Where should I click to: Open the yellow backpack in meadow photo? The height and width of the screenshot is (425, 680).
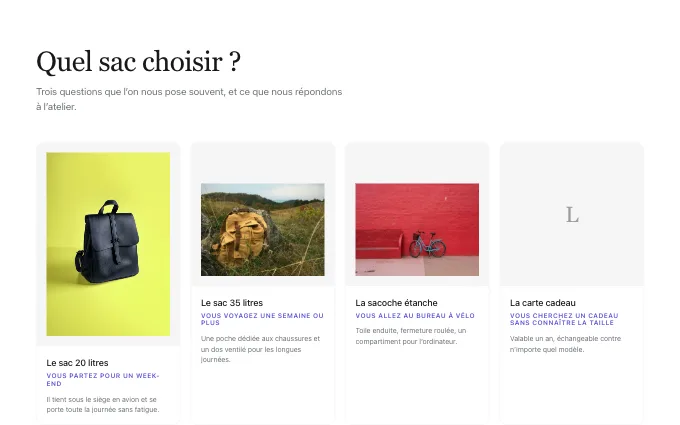tap(262, 229)
